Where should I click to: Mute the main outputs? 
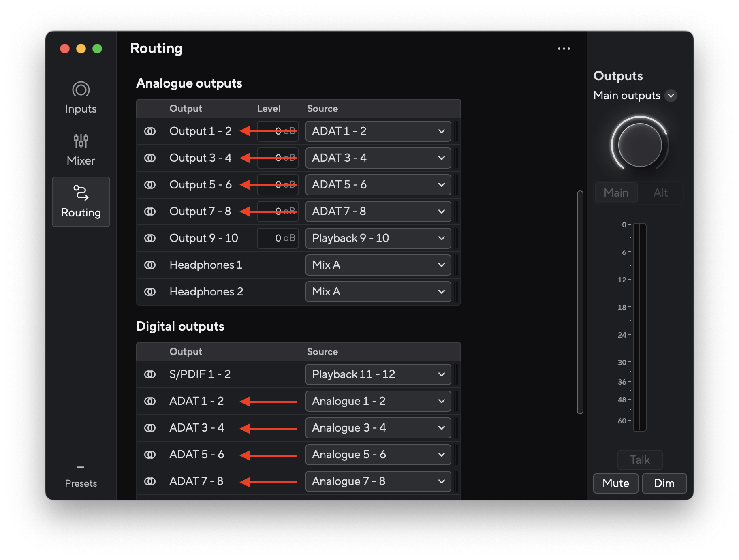(x=615, y=483)
